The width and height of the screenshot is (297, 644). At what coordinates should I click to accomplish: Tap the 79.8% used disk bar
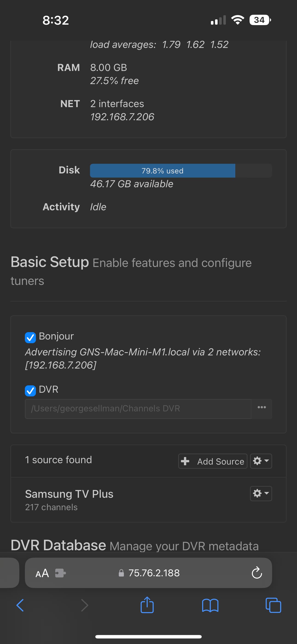(163, 171)
